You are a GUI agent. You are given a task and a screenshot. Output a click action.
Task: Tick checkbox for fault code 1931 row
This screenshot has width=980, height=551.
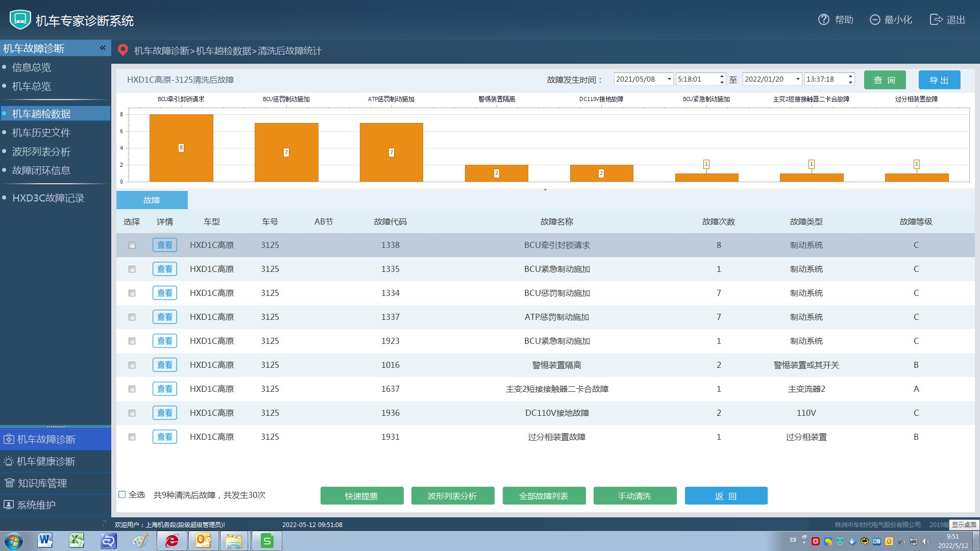coord(132,437)
